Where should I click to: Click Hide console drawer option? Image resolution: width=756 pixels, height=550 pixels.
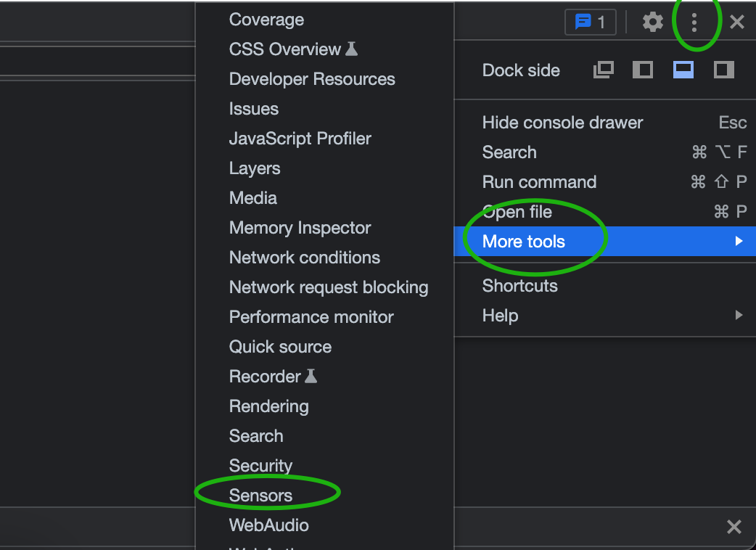pos(562,123)
